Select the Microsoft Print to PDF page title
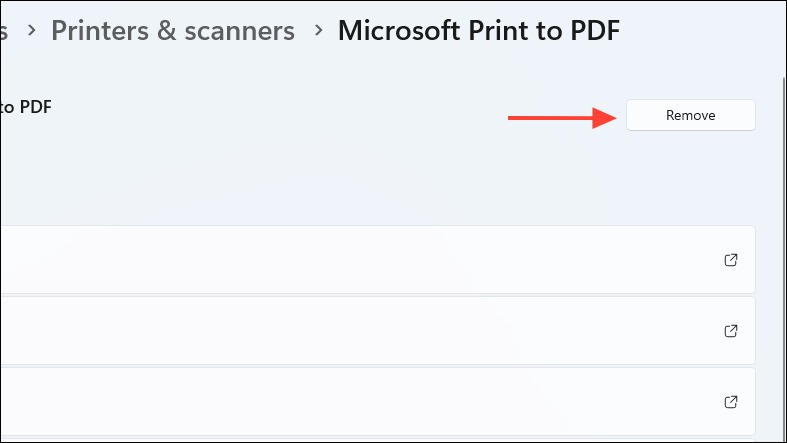 (479, 31)
